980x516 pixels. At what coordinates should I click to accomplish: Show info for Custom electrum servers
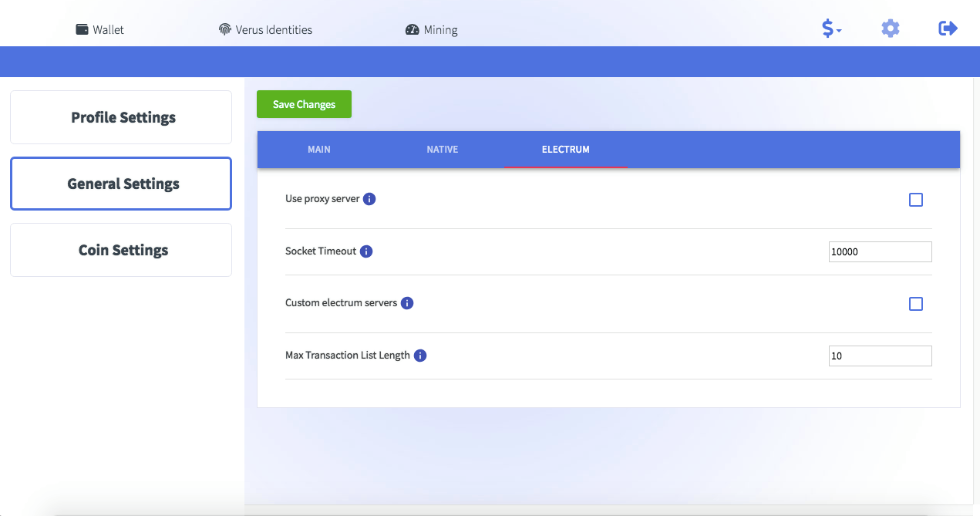(407, 303)
